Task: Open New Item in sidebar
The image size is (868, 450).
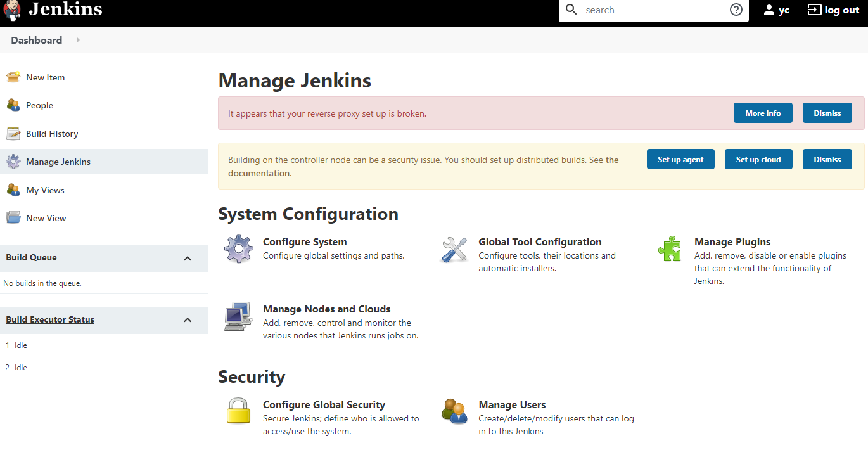Action: [46, 77]
